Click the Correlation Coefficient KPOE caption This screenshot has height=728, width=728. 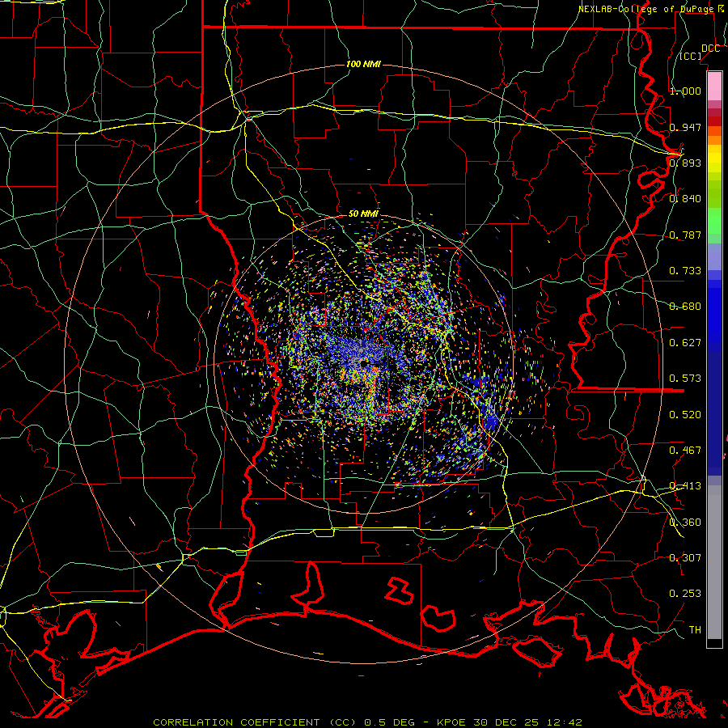tap(367, 722)
